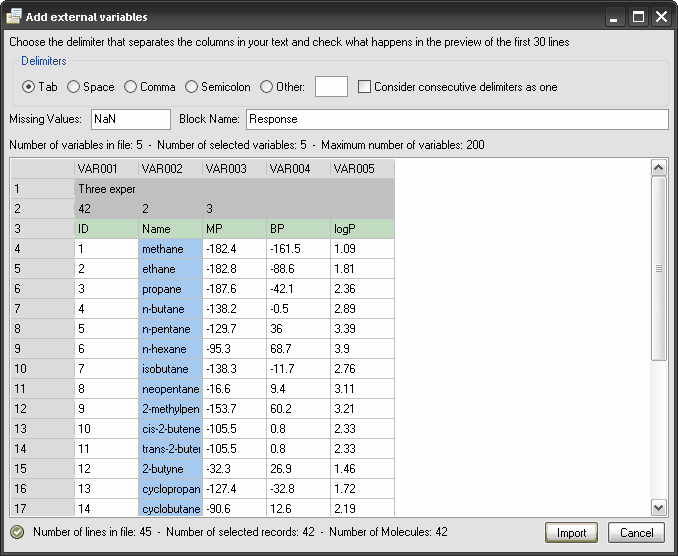Image resolution: width=678 pixels, height=556 pixels.
Task: Minimize the Add external variables window
Action: [614, 17]
